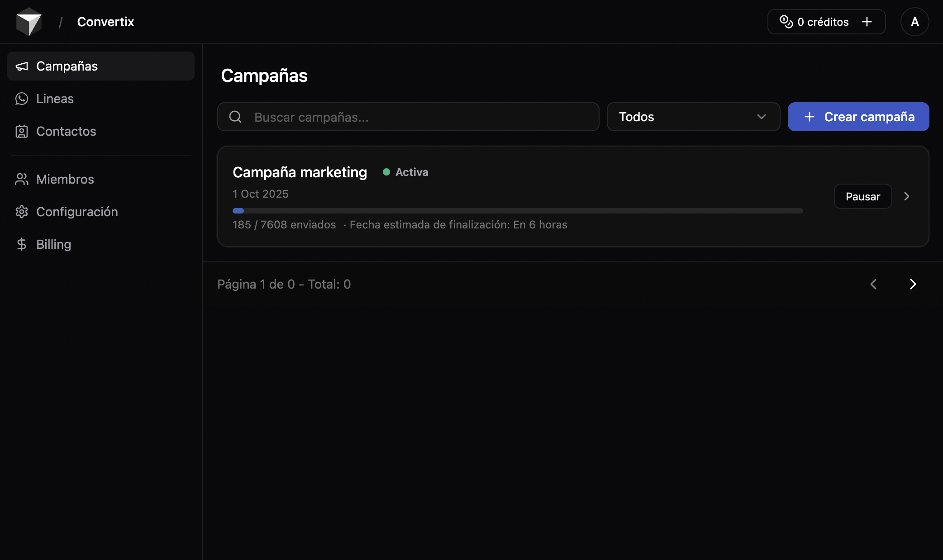Click the coins icon next to créditos

[786, 22]
